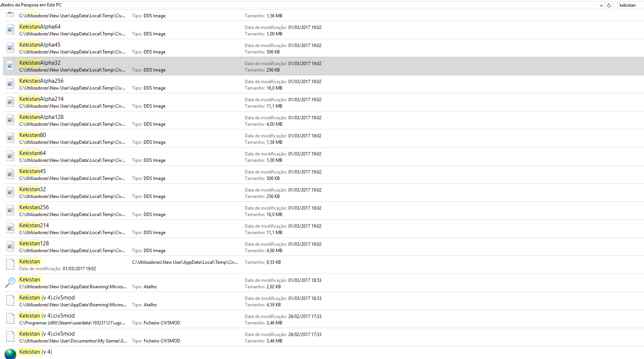The height and width of the screenshot is (359, 644).
Task: Click the search box containing "kekistan"
Action: click(x=629, y=5)
